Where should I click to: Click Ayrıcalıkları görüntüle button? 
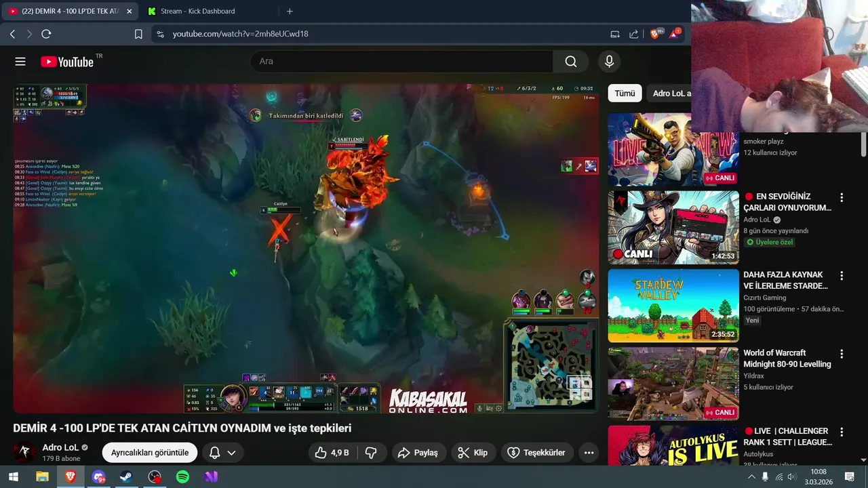[150, 453]
